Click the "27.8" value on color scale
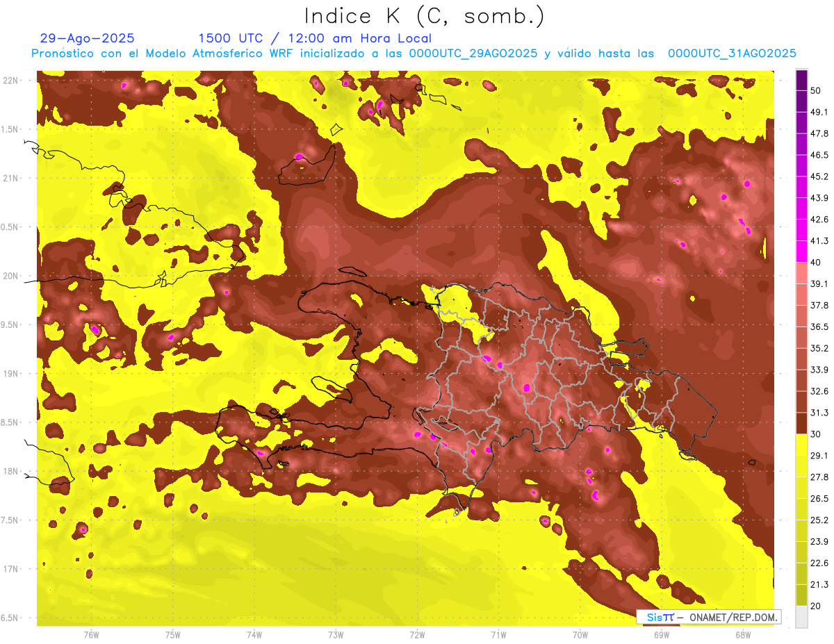This screenshot has height=644, width=834. click(x=818, y=477)
